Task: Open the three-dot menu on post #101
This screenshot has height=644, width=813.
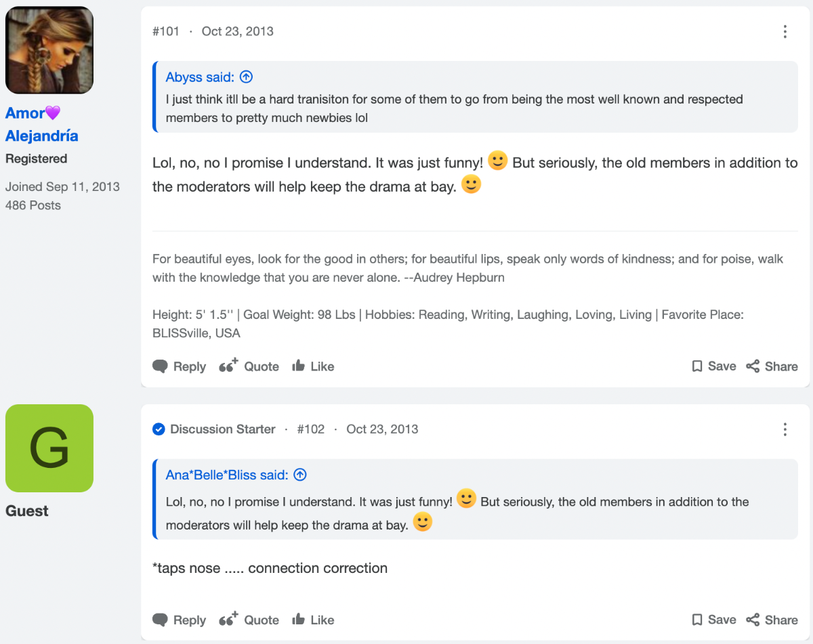Action: pos(785,31)
